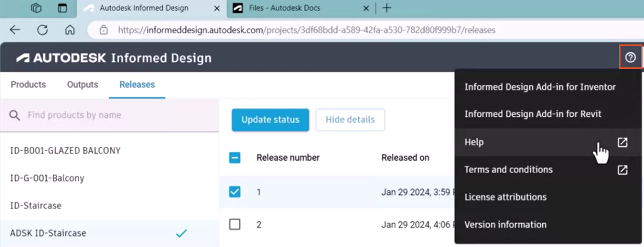Screen dimensions: 644x247
Task: Click the Release number column header
Action: 288,158
